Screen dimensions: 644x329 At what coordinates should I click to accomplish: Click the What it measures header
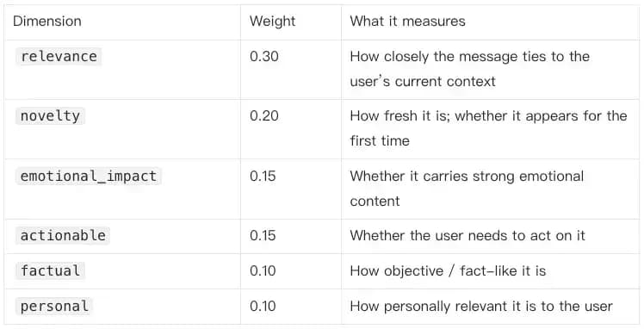click(x=407, y=22)
